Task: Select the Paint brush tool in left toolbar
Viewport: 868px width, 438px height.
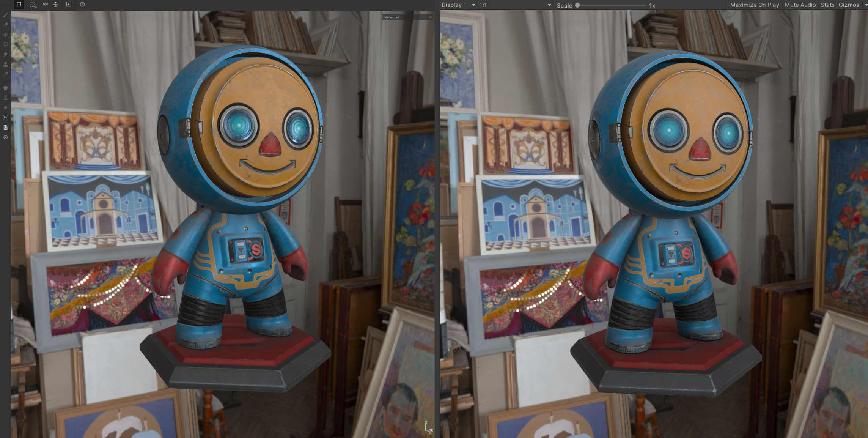Action: pos(5,15)
